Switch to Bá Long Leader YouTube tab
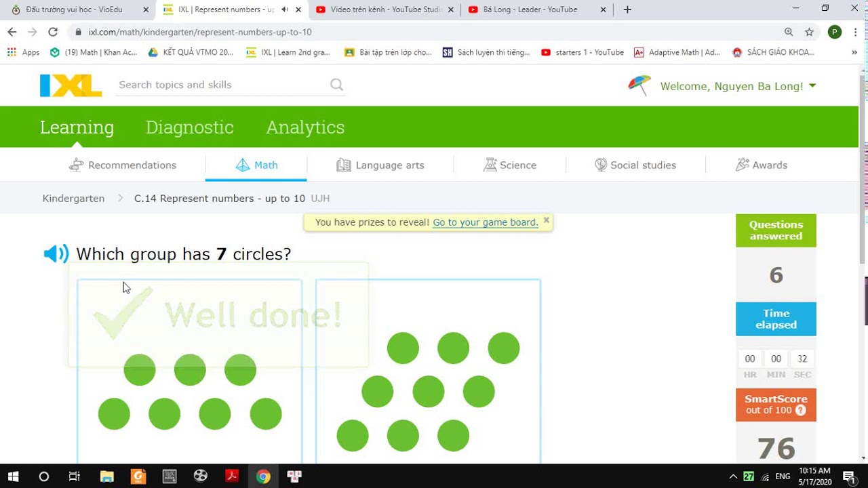 [536, 9]
